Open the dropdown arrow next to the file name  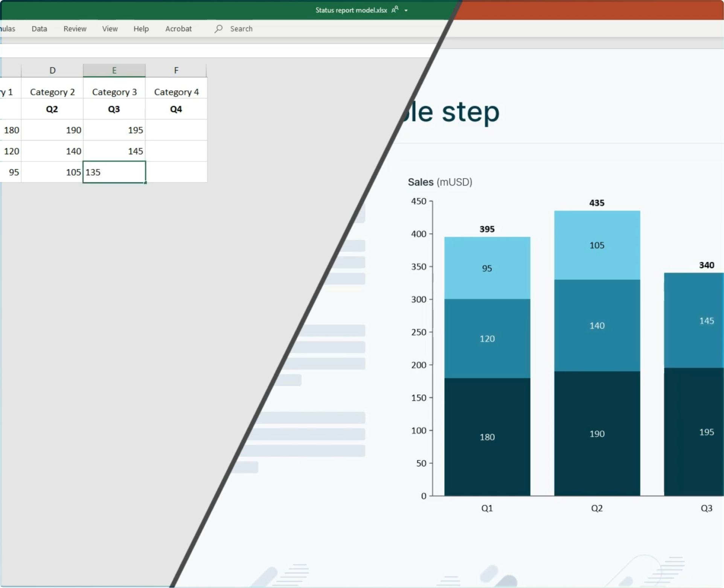[406, 11]
